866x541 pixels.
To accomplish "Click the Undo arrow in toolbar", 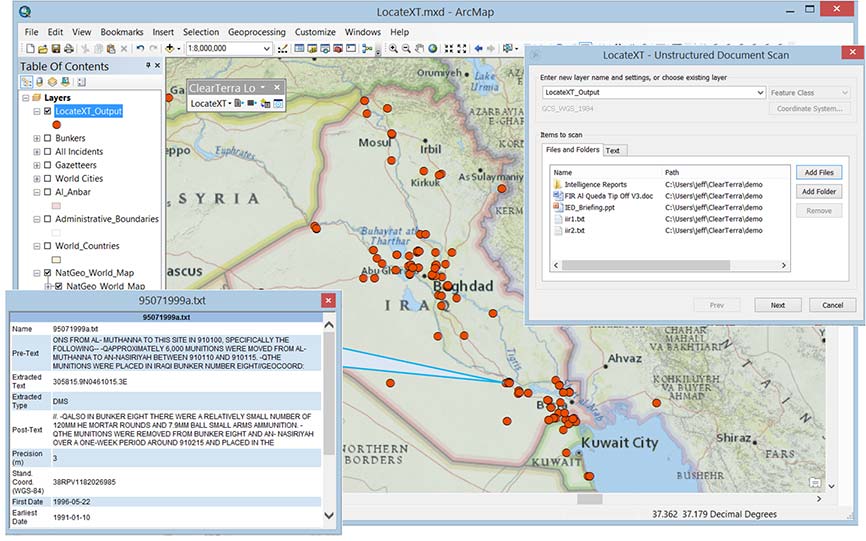I will [141, 49].
